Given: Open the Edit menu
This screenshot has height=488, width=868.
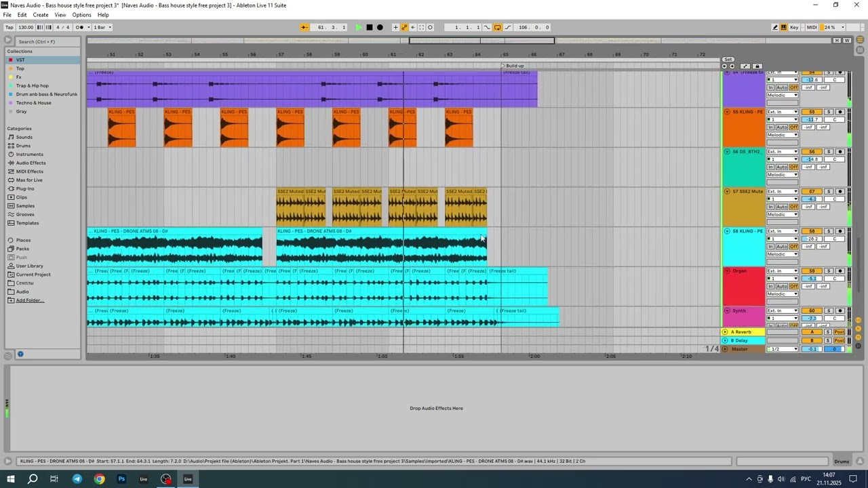Looking at the screenshot, I should (22, 15).
